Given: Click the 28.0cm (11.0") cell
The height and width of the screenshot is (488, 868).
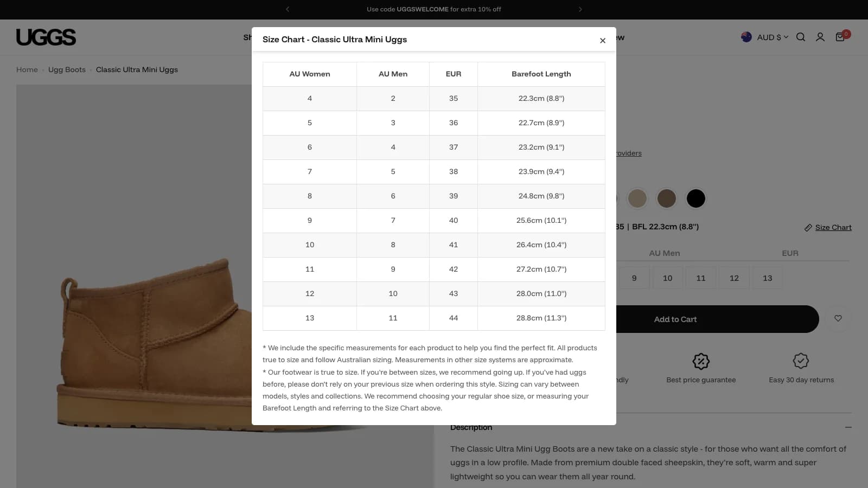Looking at the screenshot, I should 541,293.
